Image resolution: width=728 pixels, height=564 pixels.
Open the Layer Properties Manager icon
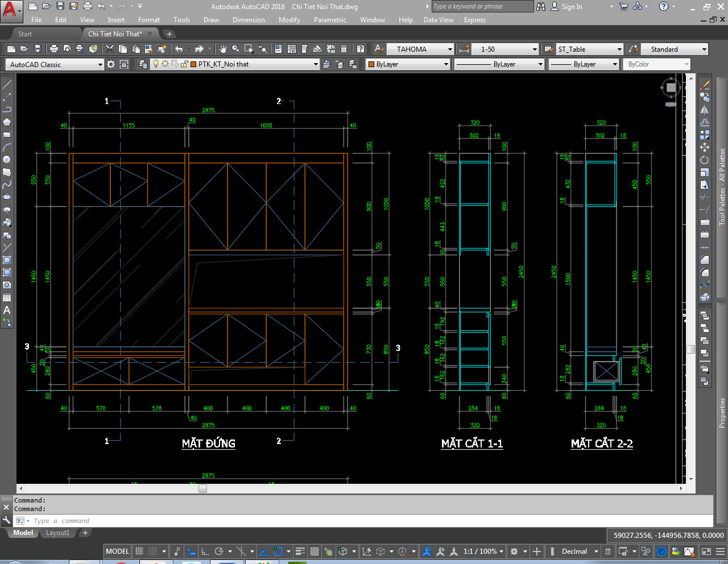click(143, 64)
